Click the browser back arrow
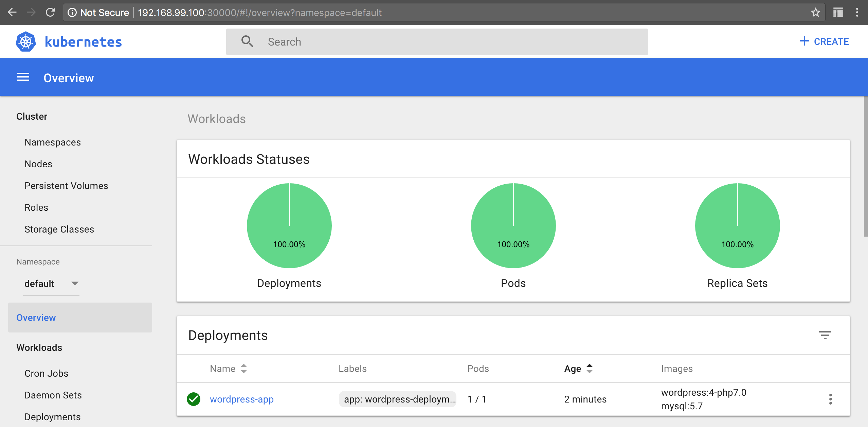Screen dimensions: 868x427 tap(12, 13)
